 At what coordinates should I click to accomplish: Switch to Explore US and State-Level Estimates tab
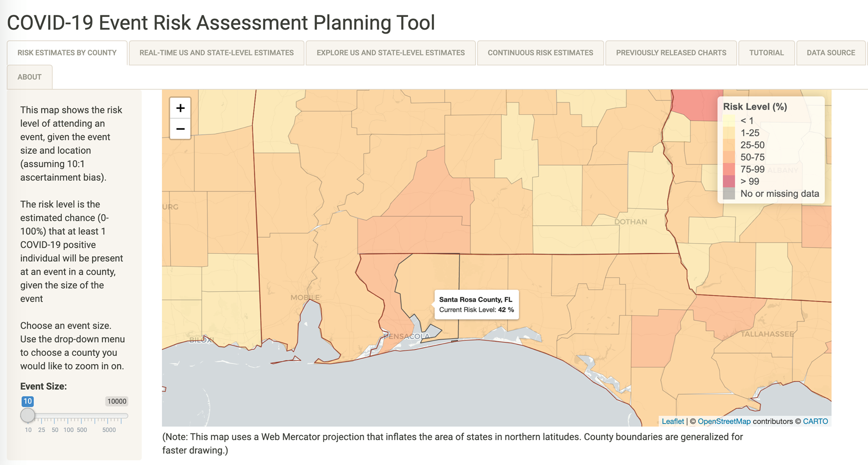coord(391,53)
